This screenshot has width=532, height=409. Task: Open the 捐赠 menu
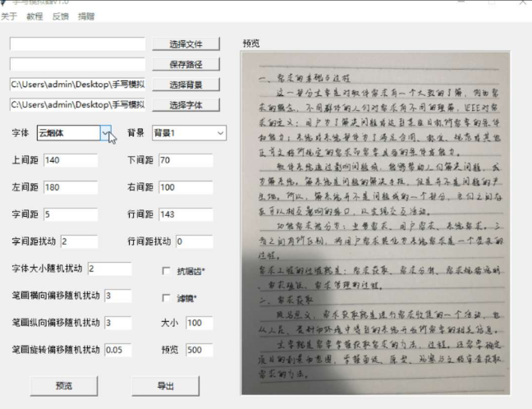[x=85, y=16]
